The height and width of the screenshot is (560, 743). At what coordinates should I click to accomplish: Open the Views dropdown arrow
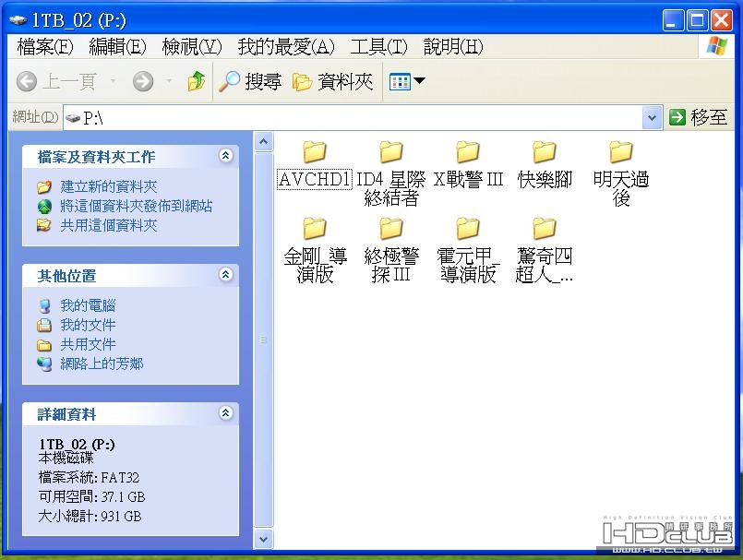419,81
